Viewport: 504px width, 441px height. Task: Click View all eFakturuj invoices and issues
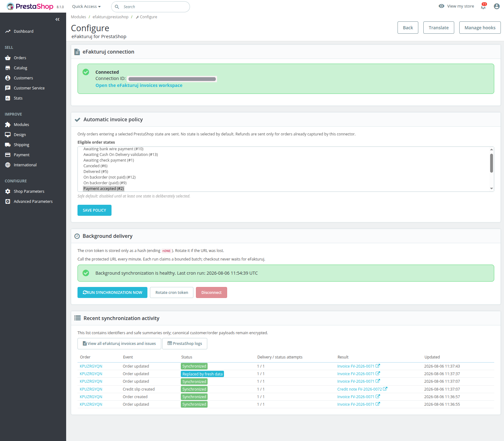(119, 344)
